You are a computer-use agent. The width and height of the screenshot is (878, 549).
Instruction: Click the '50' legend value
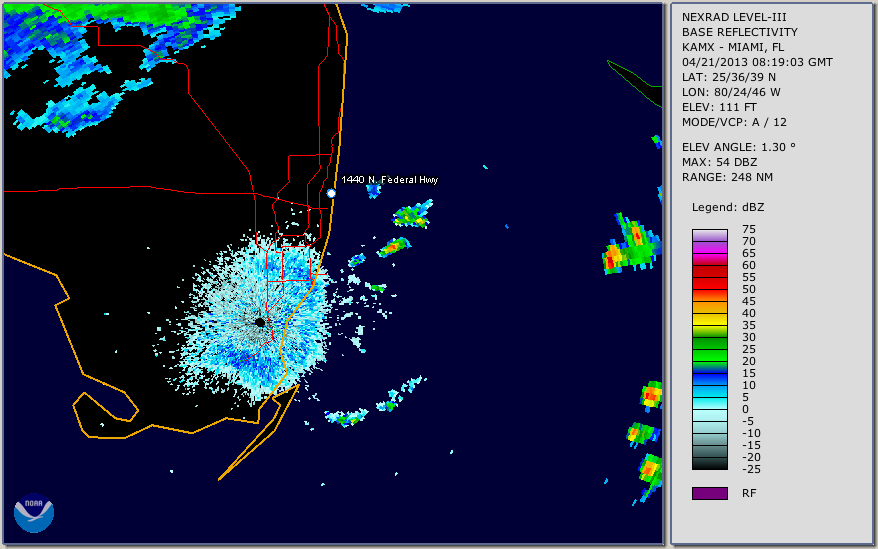(749, 289)
